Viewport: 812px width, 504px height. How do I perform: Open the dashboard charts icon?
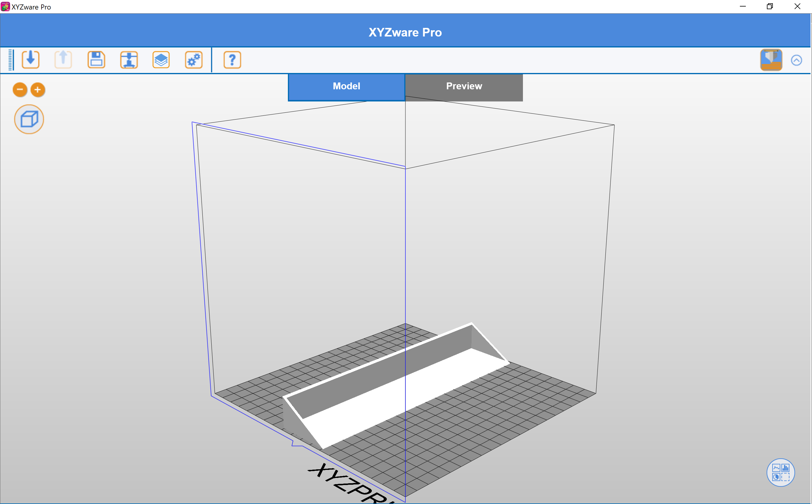tap(781, 473)
